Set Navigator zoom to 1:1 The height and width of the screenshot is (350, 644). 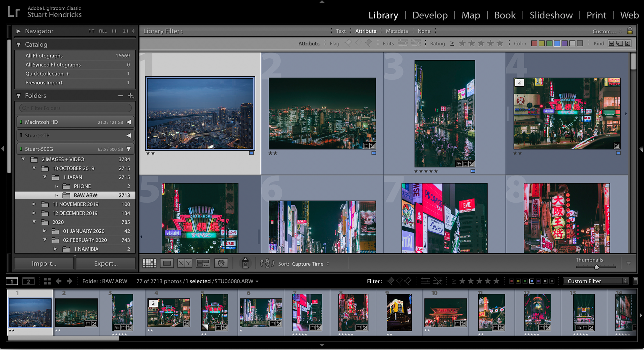click(x=114, y=31)
